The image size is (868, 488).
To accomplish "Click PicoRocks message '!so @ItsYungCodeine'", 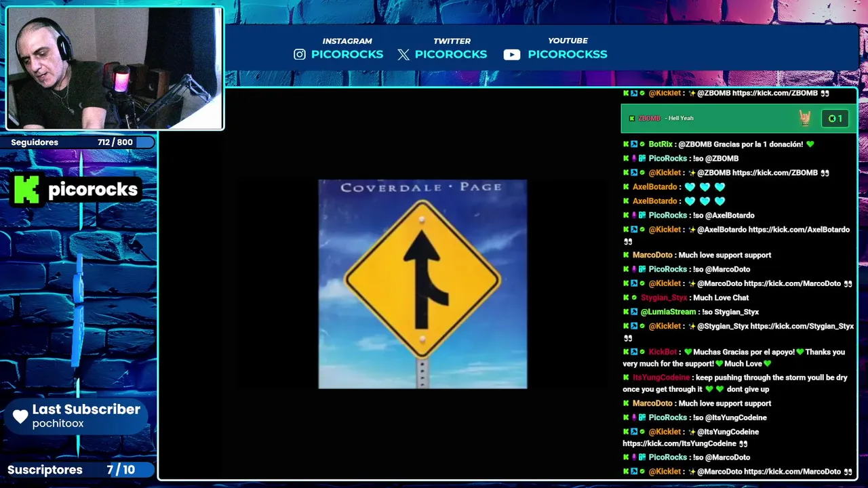I will (x=728, y=418).
